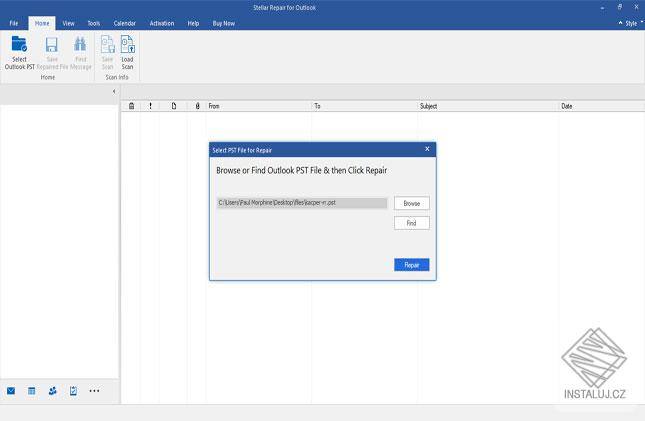
Task: Switch to the Tools tab
Action: pos(94,23)
